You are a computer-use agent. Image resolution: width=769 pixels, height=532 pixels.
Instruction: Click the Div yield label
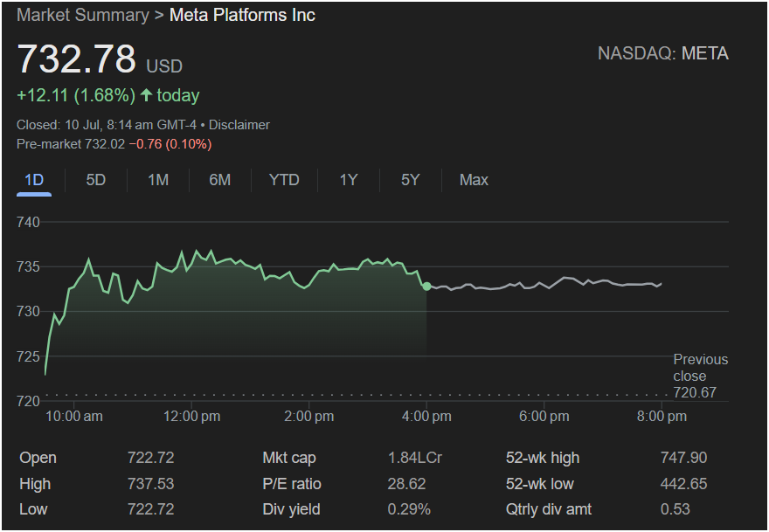[291, 509]
